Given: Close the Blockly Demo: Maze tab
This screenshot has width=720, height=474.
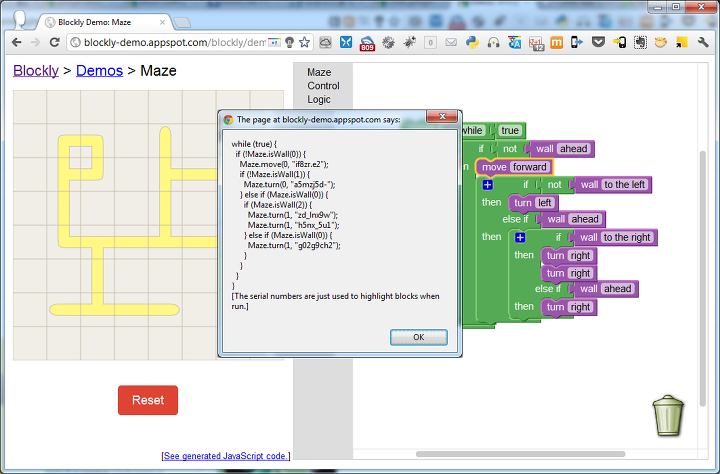Looking at the screenshot, I should click(x=162, y=22).
